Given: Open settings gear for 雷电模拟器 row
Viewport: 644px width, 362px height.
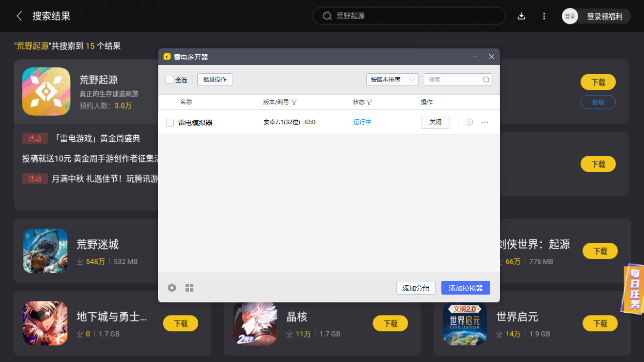Looking at the screenshot, I should coord(469,122).
